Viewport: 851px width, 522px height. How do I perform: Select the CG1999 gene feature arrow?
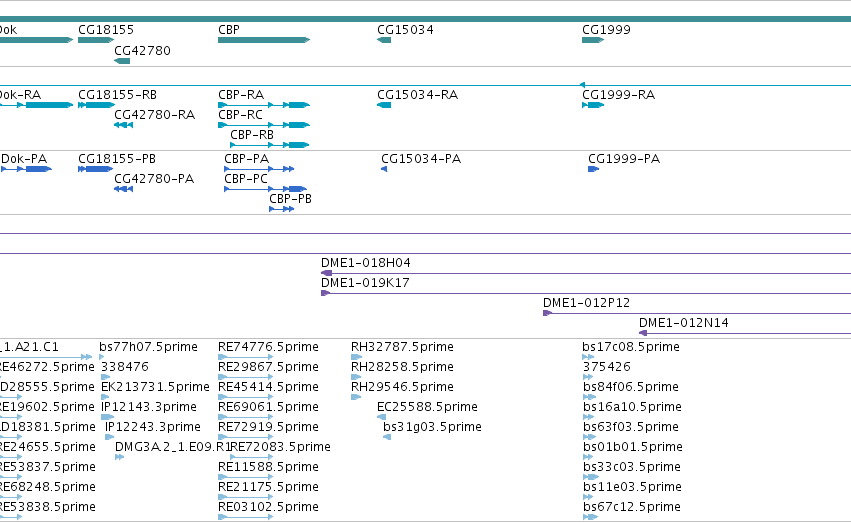593,40
